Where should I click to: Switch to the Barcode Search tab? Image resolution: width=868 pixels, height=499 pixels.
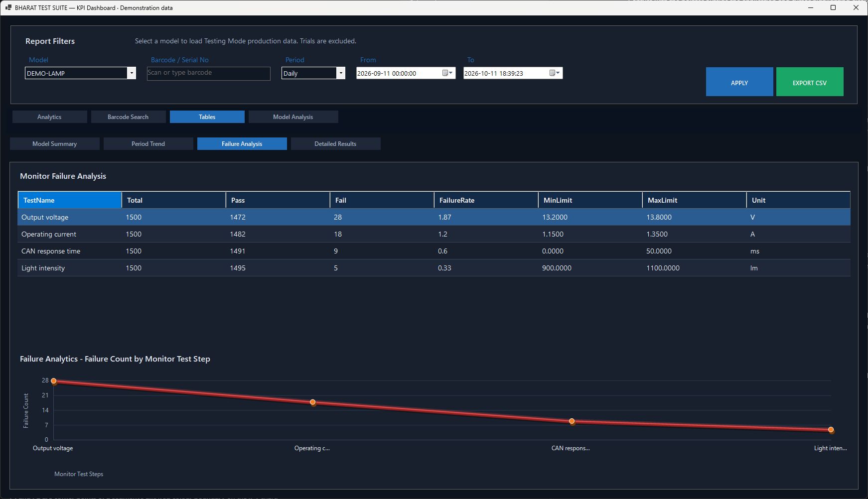click(128, 117)
